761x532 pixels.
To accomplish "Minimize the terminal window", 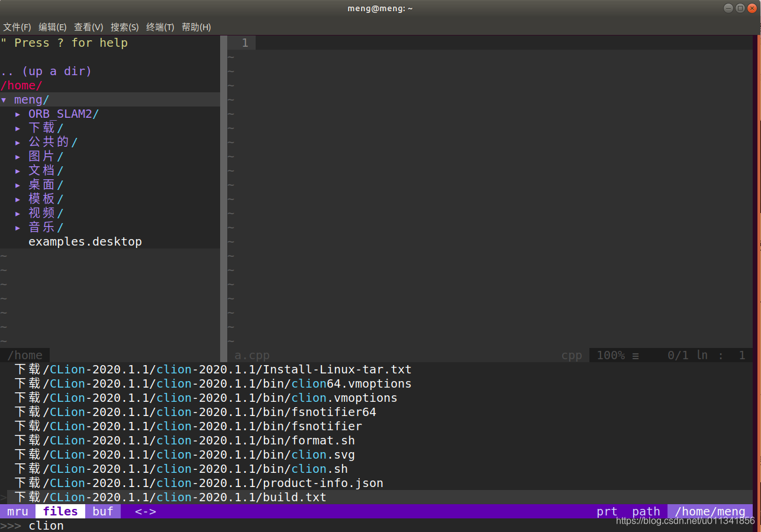I will pos(728,8).
